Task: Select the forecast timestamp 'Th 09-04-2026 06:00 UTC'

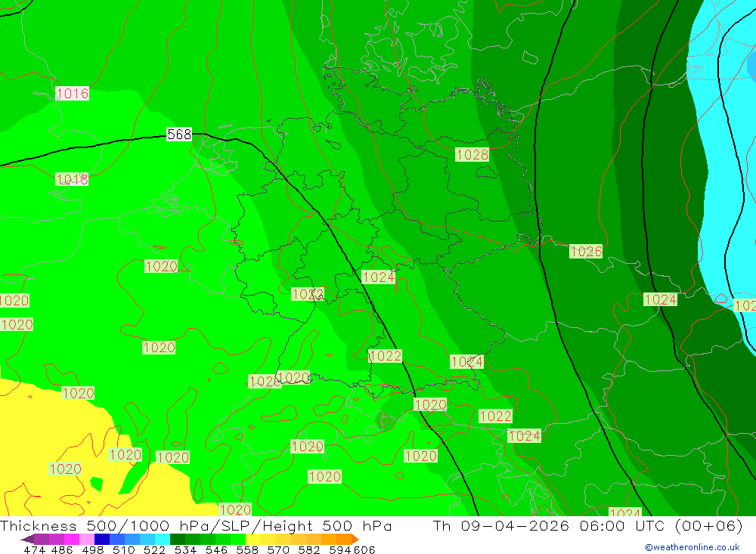Action: [549, 525]
